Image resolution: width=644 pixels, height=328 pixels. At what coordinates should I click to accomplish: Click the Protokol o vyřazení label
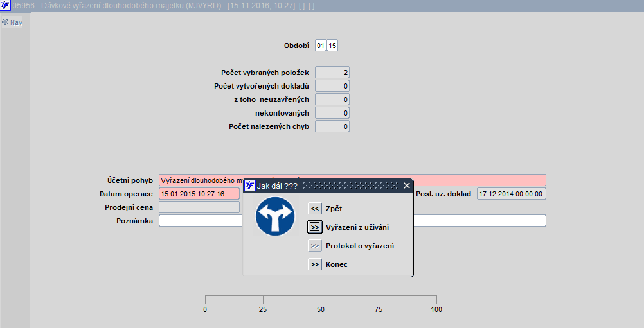pyautogui.click(x=360, y=246)
